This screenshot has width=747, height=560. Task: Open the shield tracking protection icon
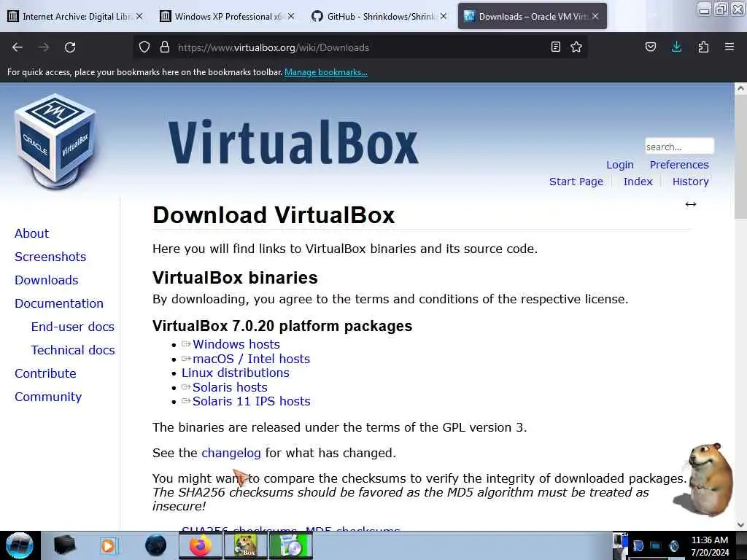144,47
